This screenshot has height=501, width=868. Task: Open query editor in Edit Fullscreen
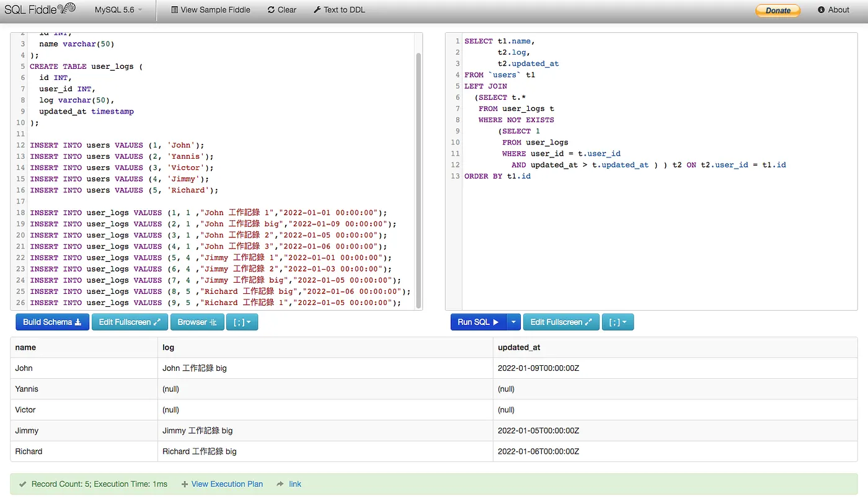pyautogui.click(x=561, y=322)
